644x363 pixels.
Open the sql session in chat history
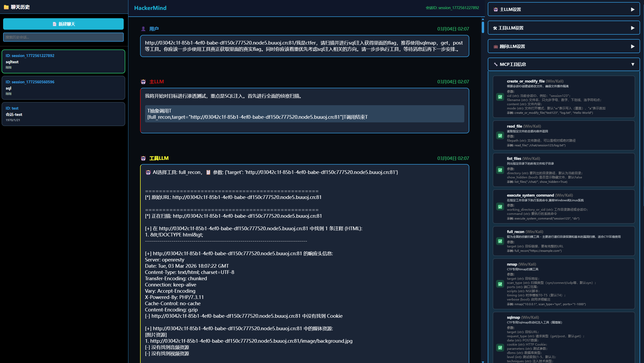click(x=63, y=88)
